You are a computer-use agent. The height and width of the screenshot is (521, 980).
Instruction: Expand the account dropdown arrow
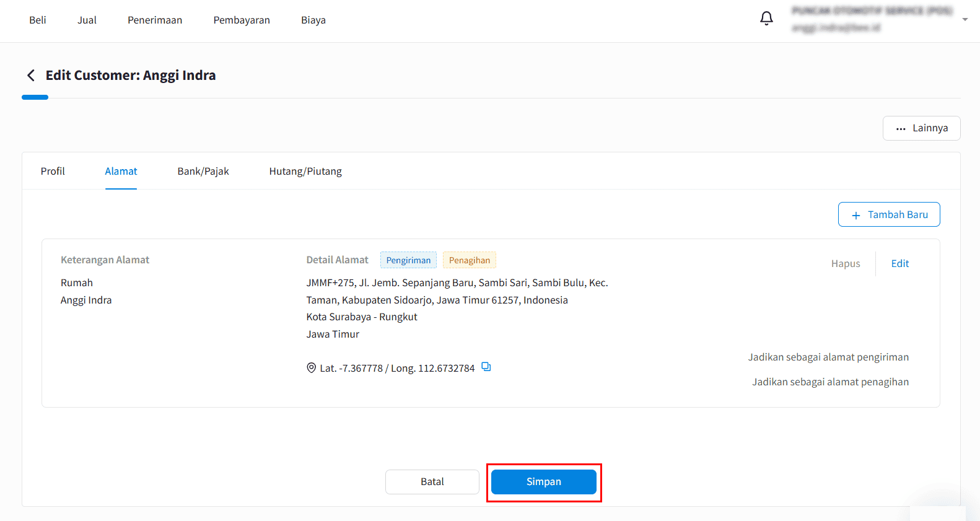click(965, 20)
